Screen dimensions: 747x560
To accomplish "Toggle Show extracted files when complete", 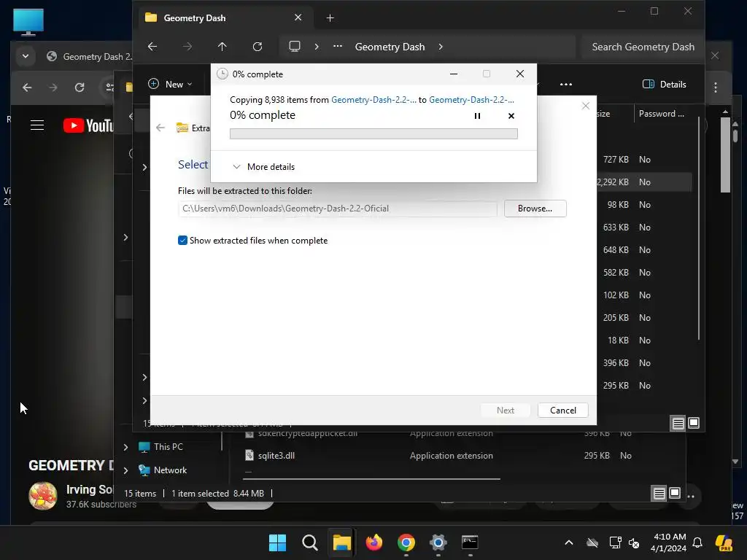I will [x=182, y=241].
